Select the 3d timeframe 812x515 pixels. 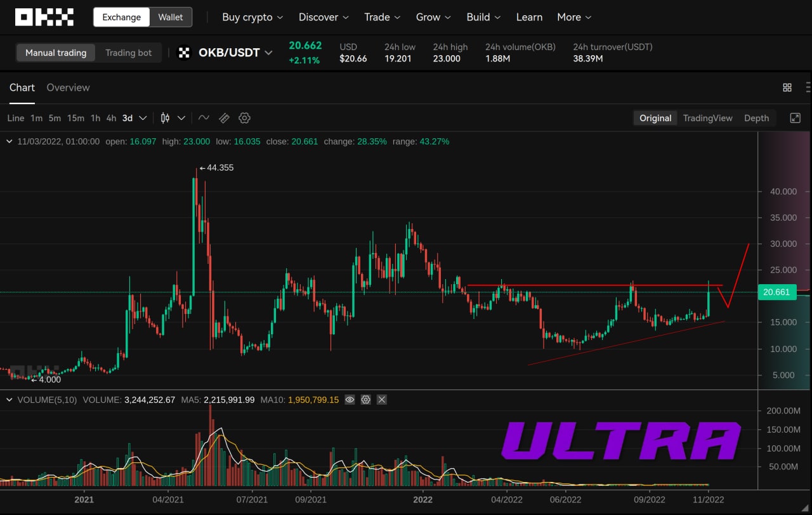[x=128, y=118]
